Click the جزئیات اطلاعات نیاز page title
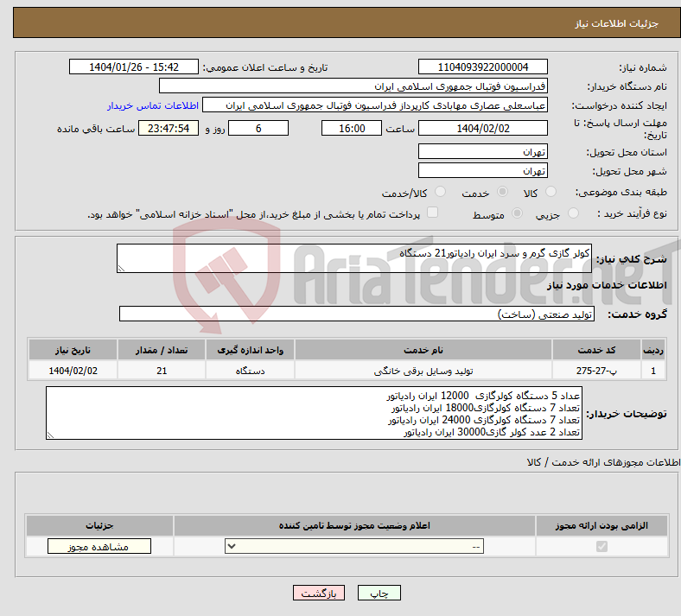This screenshot has height=616, width=681. click(x=617, y=23)
